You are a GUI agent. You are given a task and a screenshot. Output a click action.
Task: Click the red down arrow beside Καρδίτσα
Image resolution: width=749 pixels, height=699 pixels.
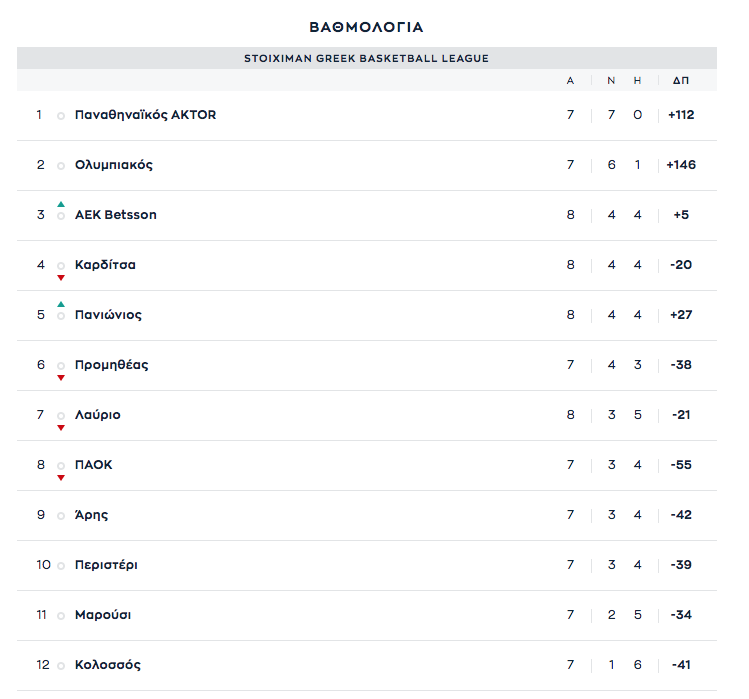click(61, 277)
